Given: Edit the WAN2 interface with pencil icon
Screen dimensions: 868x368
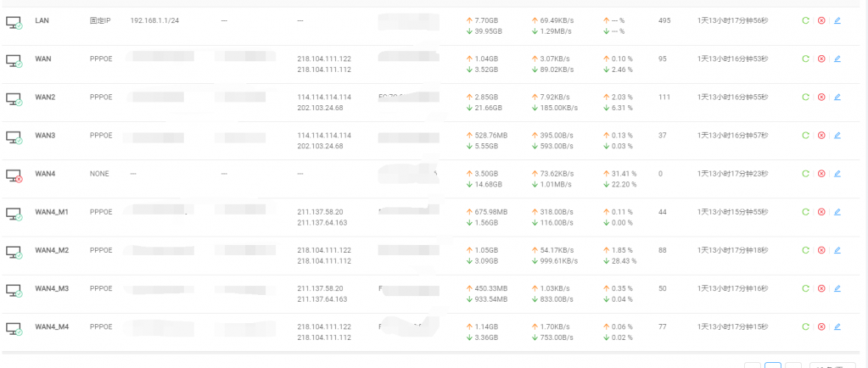Looking at the screenshot, I should pyautogui.click(x=837, y=97).
